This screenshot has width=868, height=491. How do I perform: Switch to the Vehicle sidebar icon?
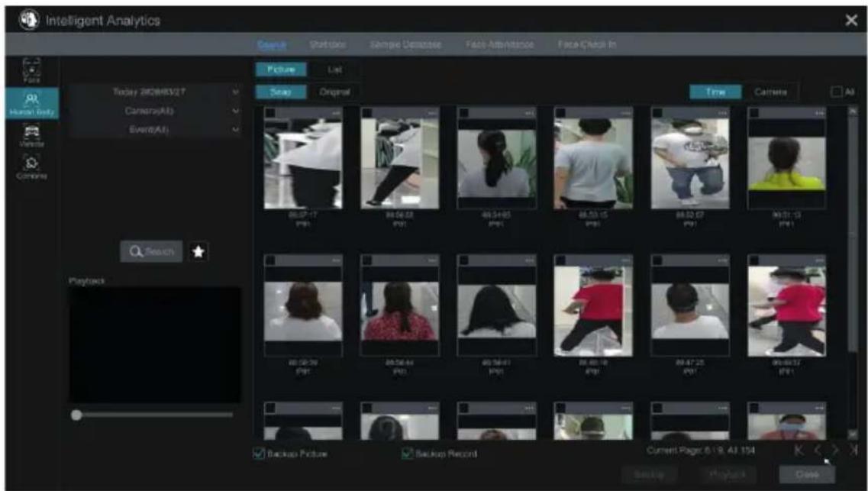pos(31,136)
